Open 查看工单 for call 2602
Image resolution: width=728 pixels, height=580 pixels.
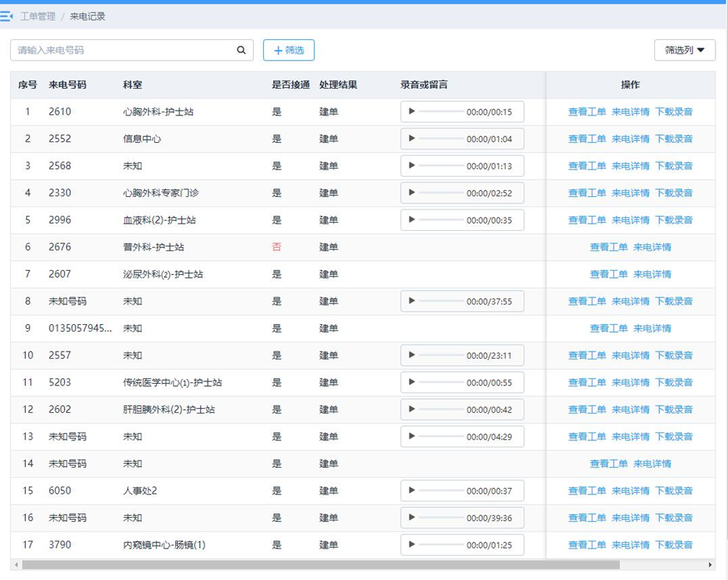click(x=587, y=409)
